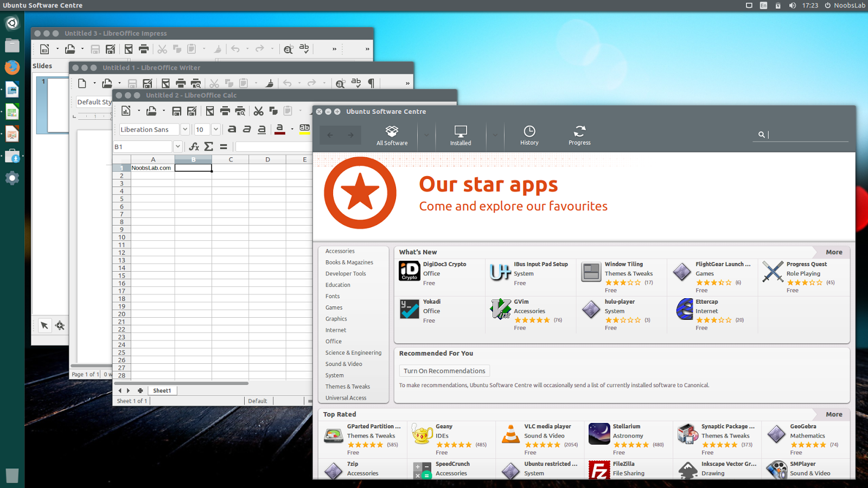868x488 pixels.
Task: Open Stellarium app entry
Action: point(628,440)
